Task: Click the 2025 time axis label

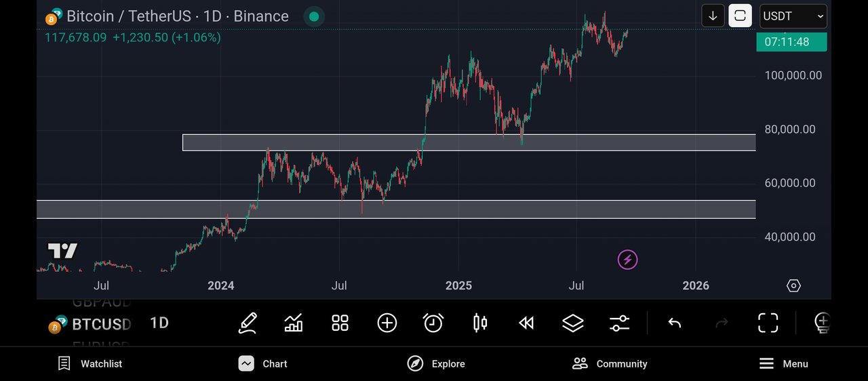Action: click(458, 285)
